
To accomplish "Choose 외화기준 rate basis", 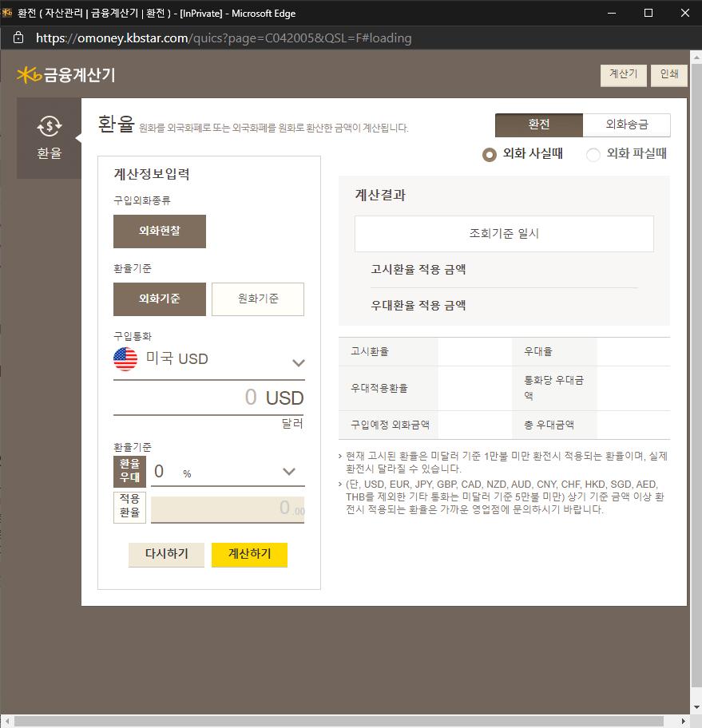I will [160, 299].
